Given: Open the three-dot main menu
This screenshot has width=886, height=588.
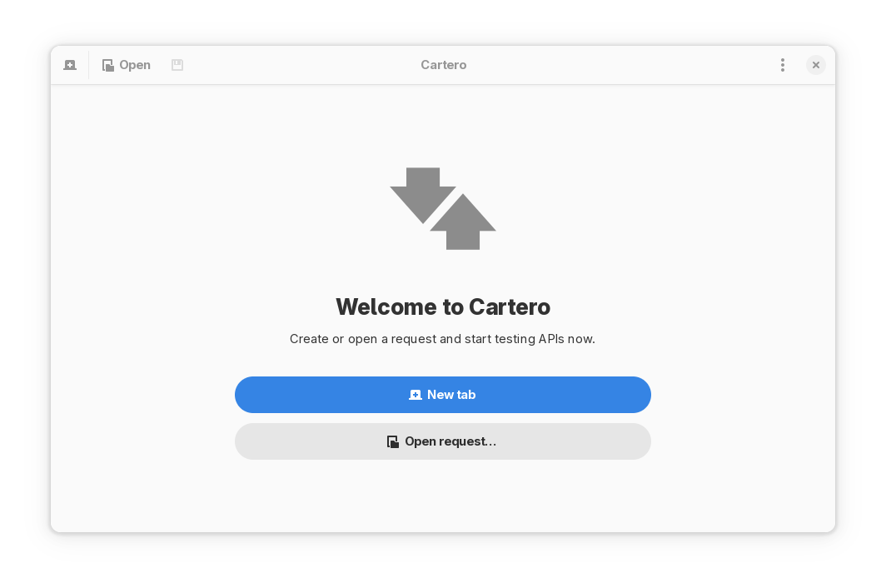Looking at the screenshot, I should pyautogui.click(x=783, y=65).
